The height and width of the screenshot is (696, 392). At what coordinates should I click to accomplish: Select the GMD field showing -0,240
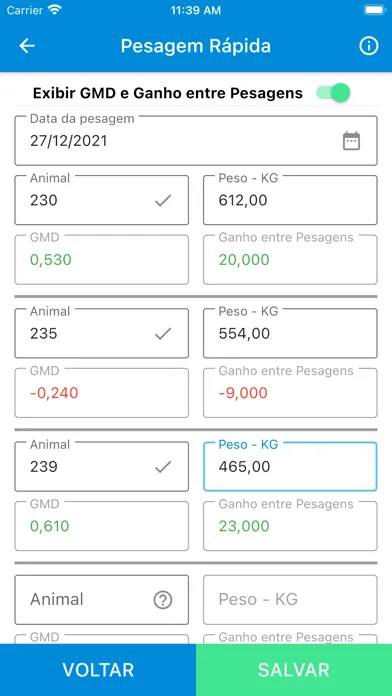click(x=102, y=393)
